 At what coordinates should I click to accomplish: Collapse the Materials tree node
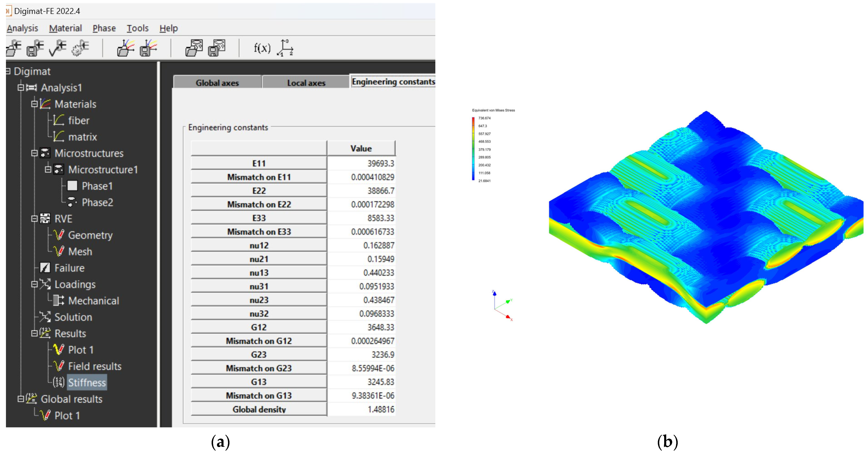pyautogui.click(x=34, y=104)
